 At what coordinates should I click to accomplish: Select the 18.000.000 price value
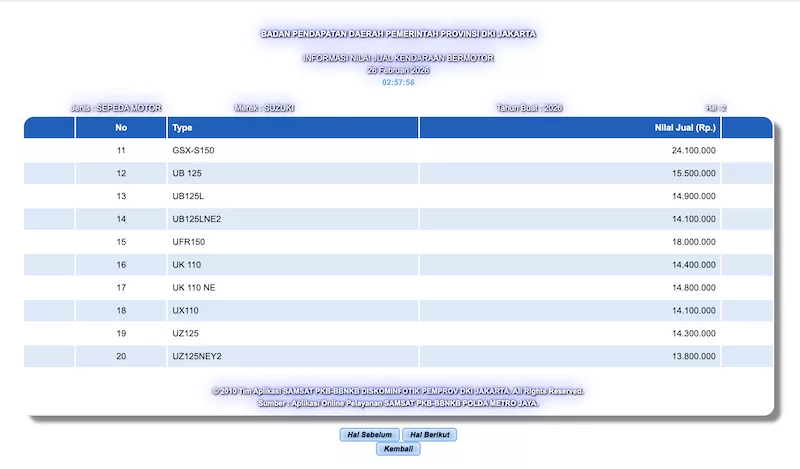pos(693,242)
